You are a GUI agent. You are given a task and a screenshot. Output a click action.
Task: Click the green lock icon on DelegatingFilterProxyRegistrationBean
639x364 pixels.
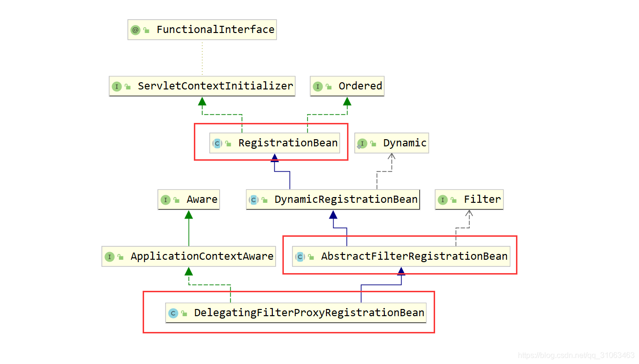click(184, 313)
